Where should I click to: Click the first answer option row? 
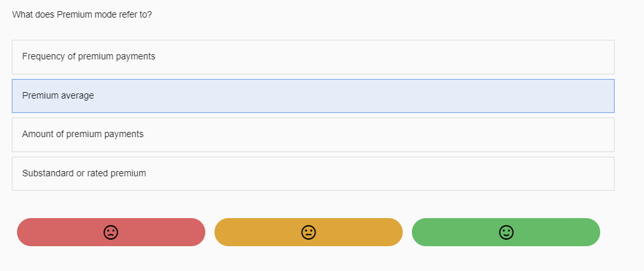(x=313, y=57)
